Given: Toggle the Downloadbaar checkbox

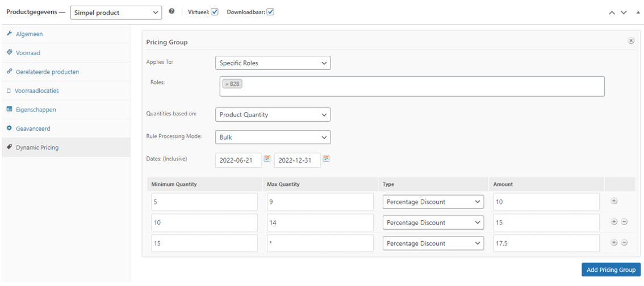Looking at the screenshot, I should click(270, 12).
